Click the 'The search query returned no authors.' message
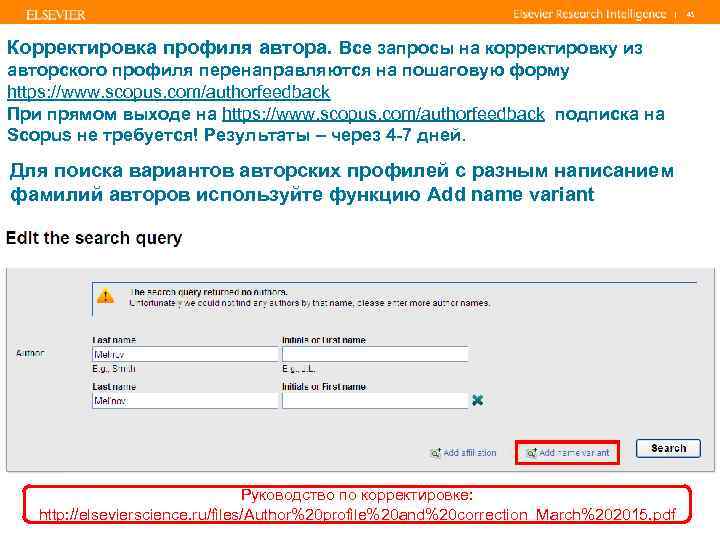 pos(209,292)
